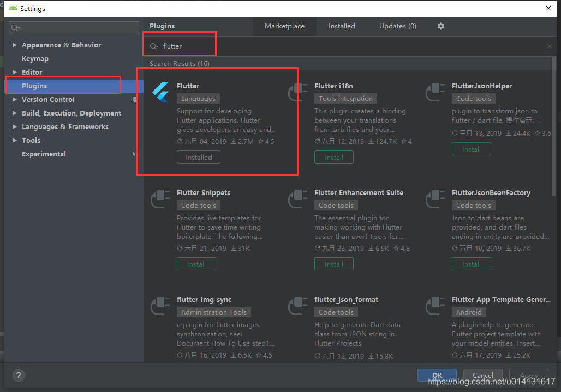
Task: Confirm settings with the OK button
Action: coord(437,375)
